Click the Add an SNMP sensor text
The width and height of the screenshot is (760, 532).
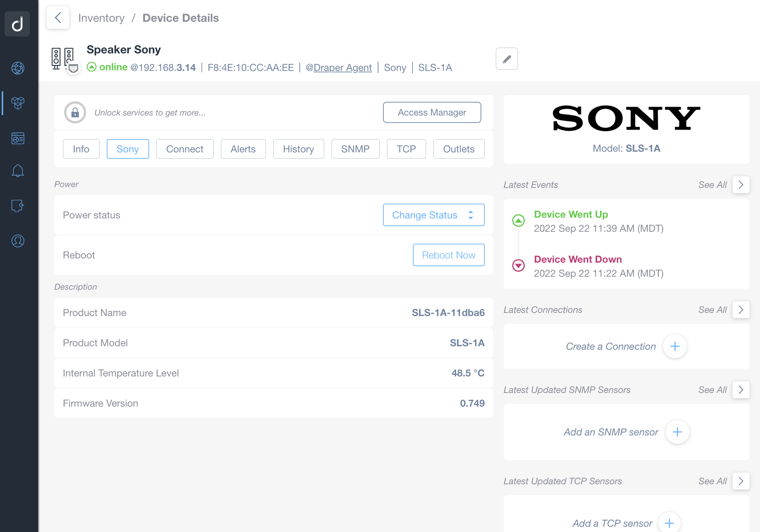(611, 432)
